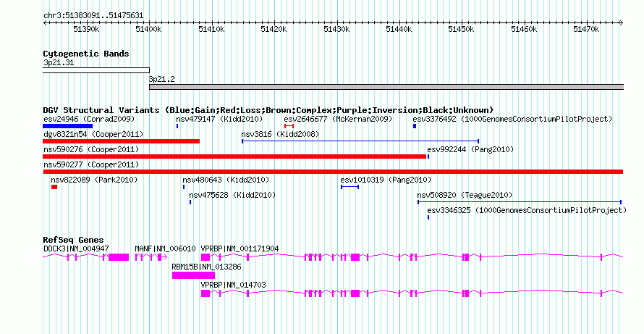Screen dimensions: 644x334
Task: Click the 3p21.31 band name text
Action: (x=59, y=63)
